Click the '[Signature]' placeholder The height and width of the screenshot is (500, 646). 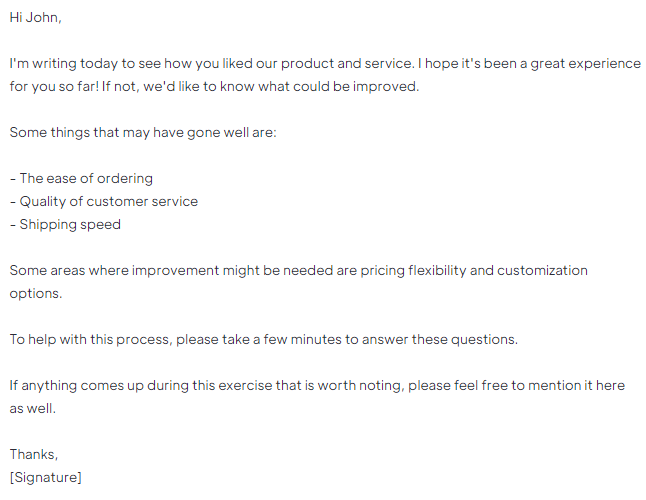(45, 477)
